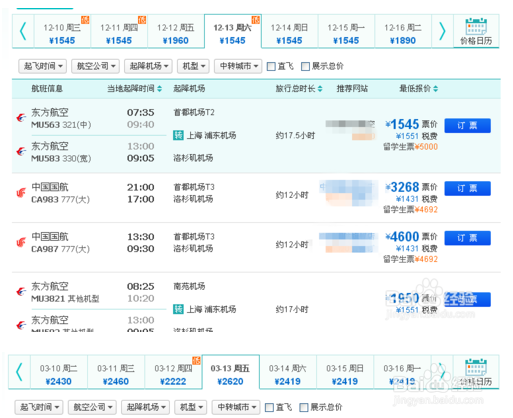
Task: Book the ¥4600 CA987 flight with 订票
Action: pyautogui.click(x=467, y=238)
